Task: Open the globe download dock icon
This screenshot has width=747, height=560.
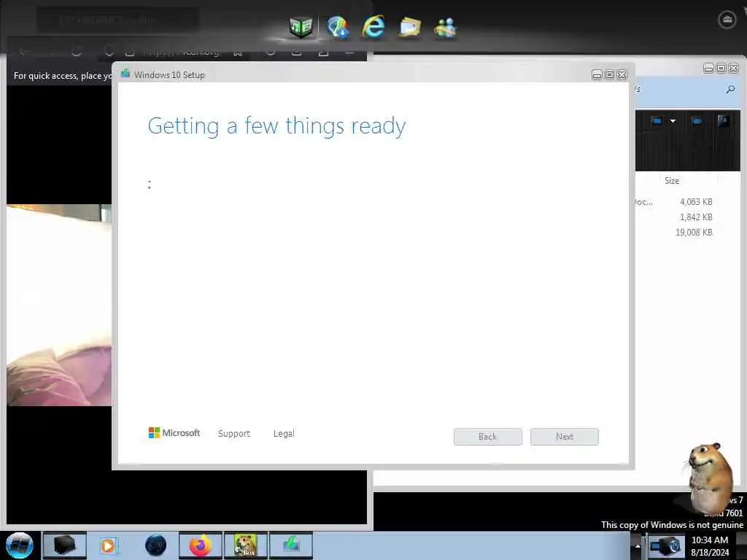Action: pyautogui.click(x=338, y=27)
